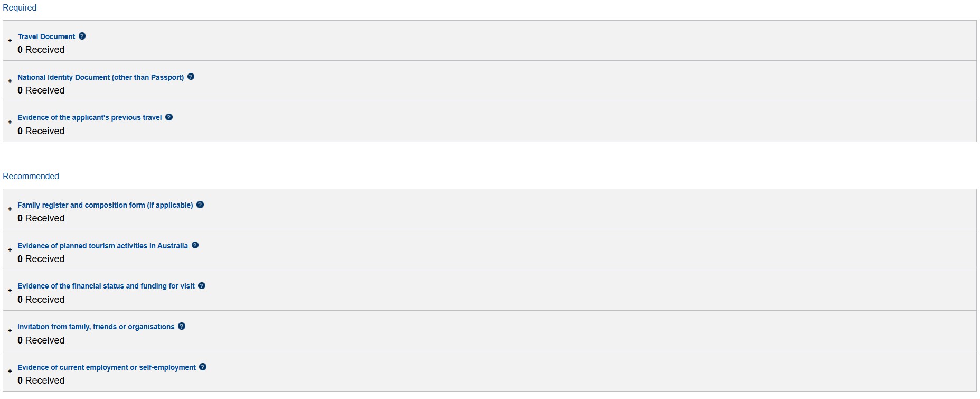Image resolution: width=980 pixels, height=399 pixels.
Task: Click help icon for financial status evidence
Action: point(202,286)
